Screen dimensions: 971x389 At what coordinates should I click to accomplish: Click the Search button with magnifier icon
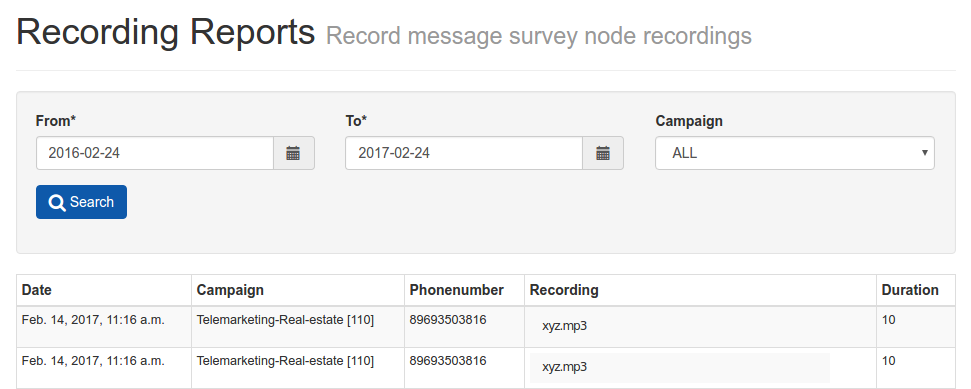click(81, 202)
